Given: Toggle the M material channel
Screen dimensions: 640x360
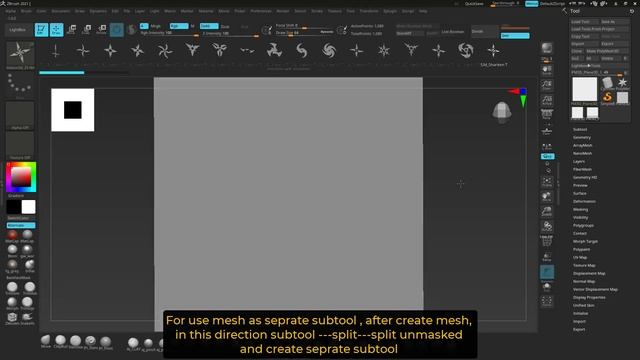Looking at the screenshot, I should point(192,26).
